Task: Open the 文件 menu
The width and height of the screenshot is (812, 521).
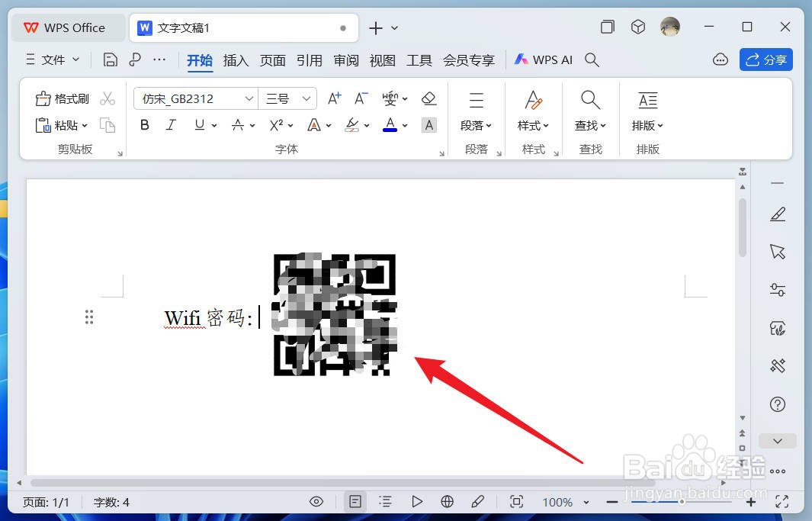Action: coord(53,59)
